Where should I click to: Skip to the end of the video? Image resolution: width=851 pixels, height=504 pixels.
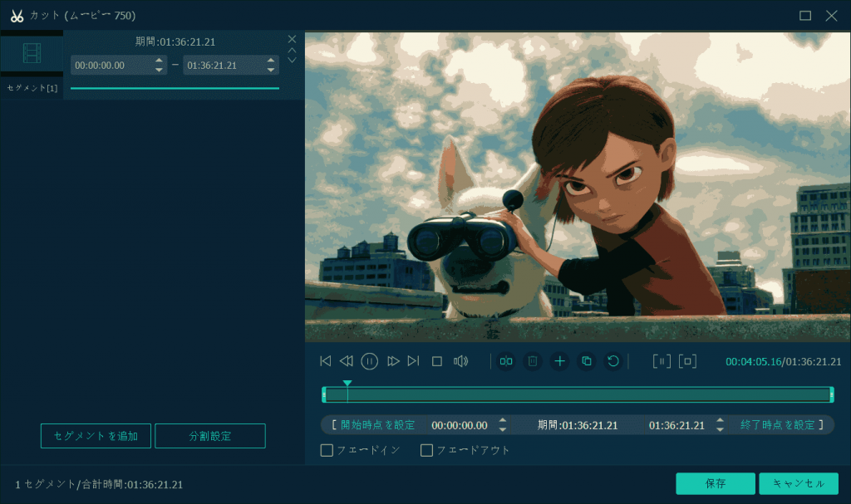click(x=414, y=361)
